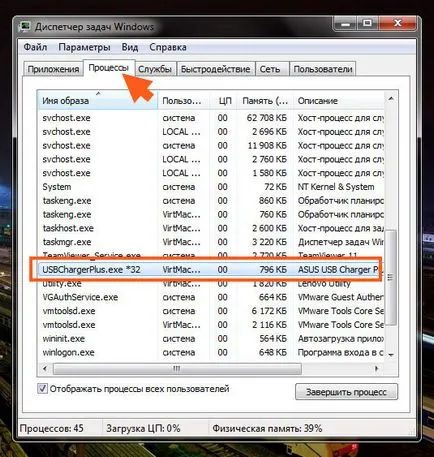Select the taskhost.exe process

pyautogui.click(x=211, y=228)
